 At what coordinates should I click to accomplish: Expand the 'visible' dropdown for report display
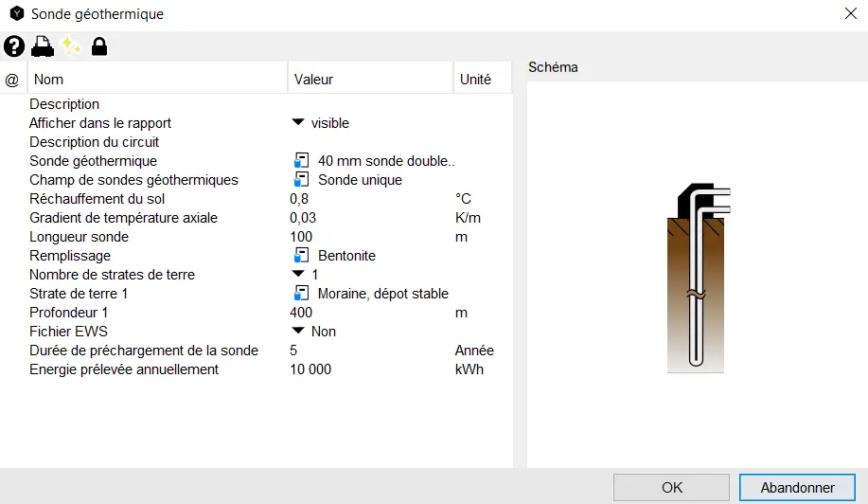(x=298, y=123)
